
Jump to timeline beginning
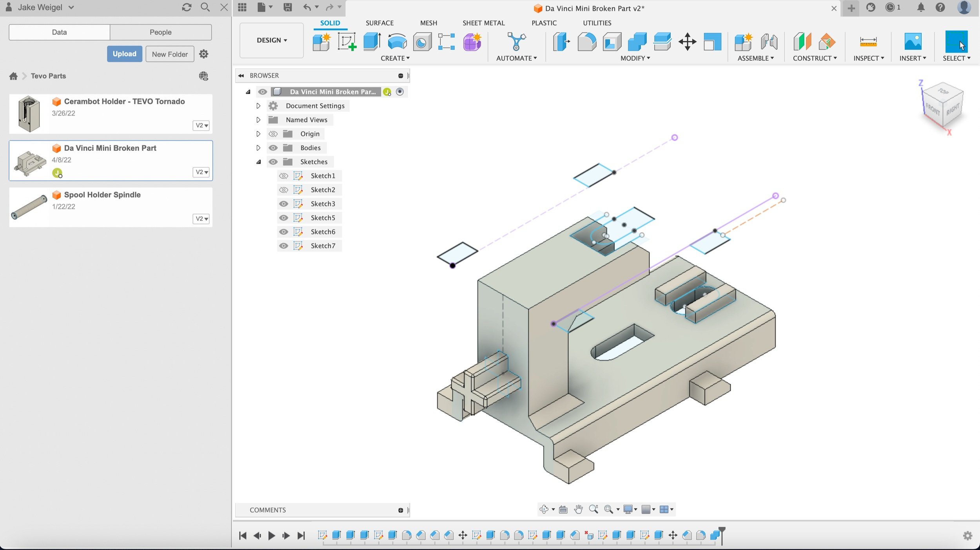coord(243,536)
